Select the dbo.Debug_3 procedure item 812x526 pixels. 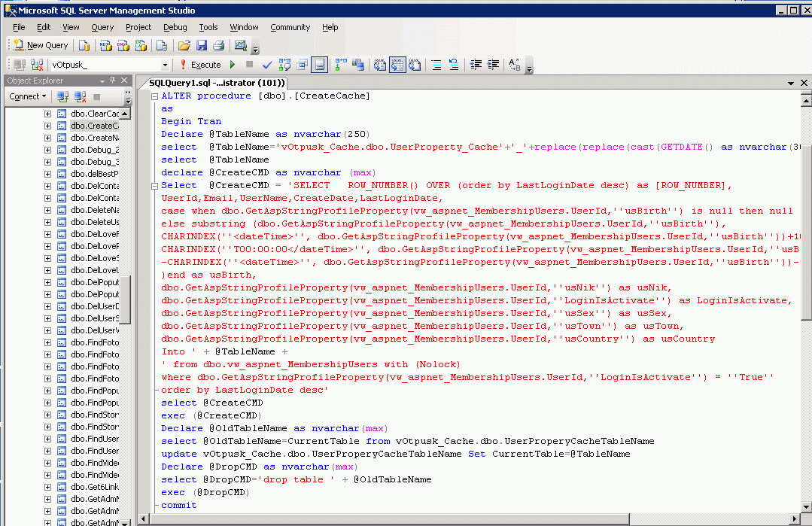pyautogui.click(x=95, y=162)
